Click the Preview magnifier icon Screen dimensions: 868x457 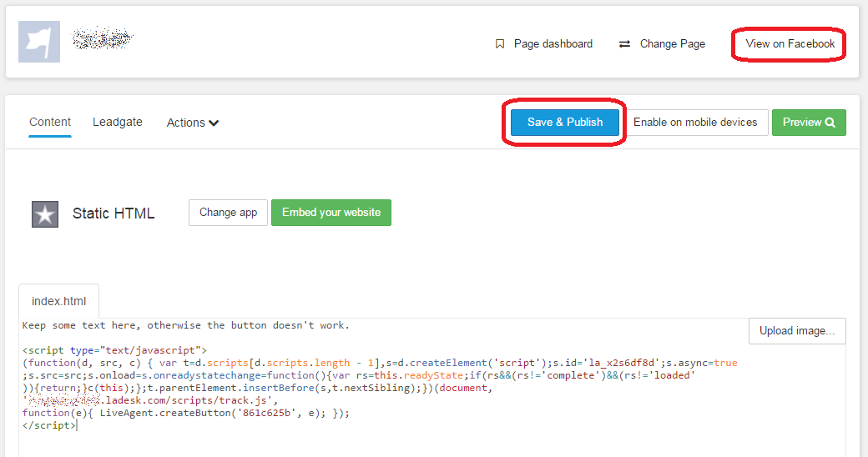[830, 123]
